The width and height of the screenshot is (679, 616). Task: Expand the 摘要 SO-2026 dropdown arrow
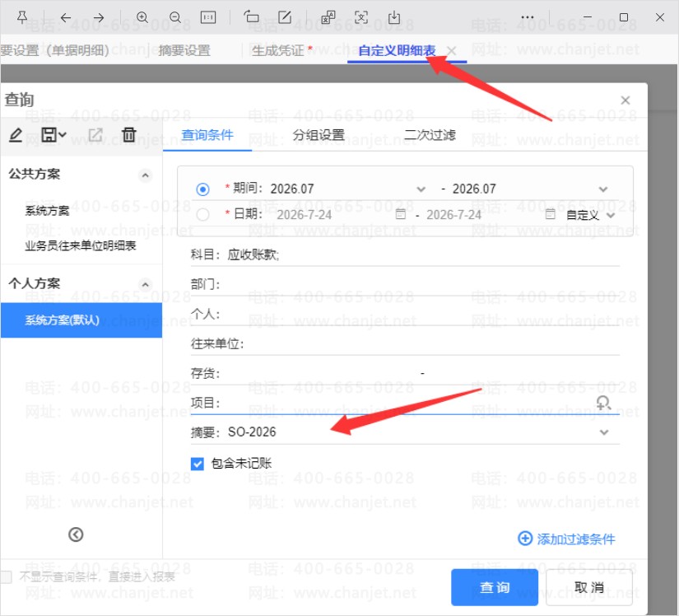[x=604, y=432]
